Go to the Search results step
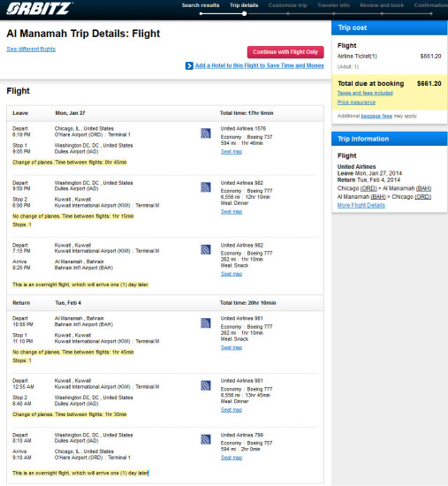The width and height of the screenshot is (448, 486). pyautogui.click(x=201, y=5)
